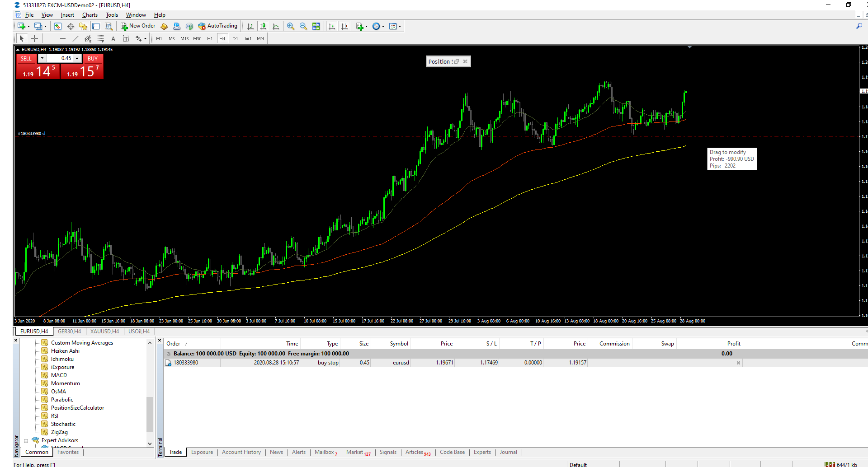This screenshot has height=467, width=868.
Task: Collapse the Expert Advisors tree node
Action: (x=26, y=441)
